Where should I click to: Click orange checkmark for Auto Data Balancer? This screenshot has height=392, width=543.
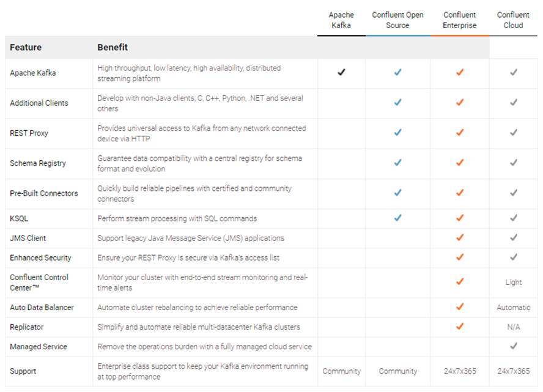pos(460,307)
